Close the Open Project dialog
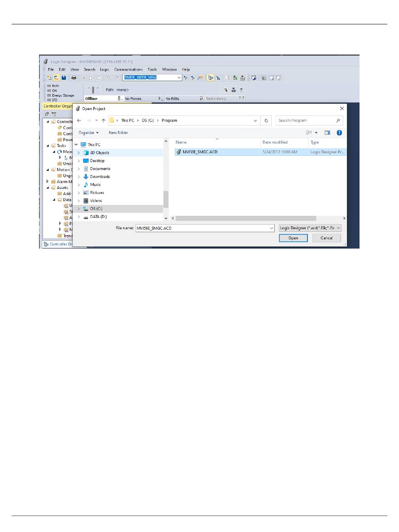The image size is (399, 532). click(341, 109)
